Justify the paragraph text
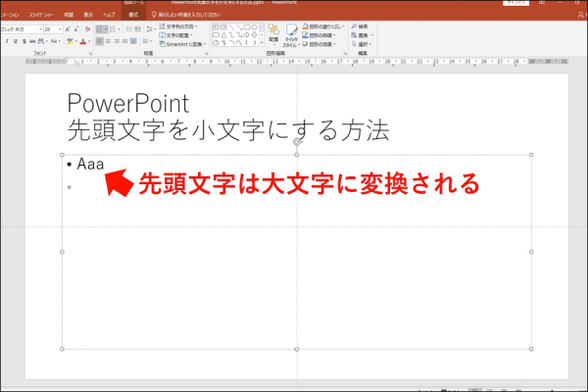This screenshot has height=392, width=588. coord(124,41)
